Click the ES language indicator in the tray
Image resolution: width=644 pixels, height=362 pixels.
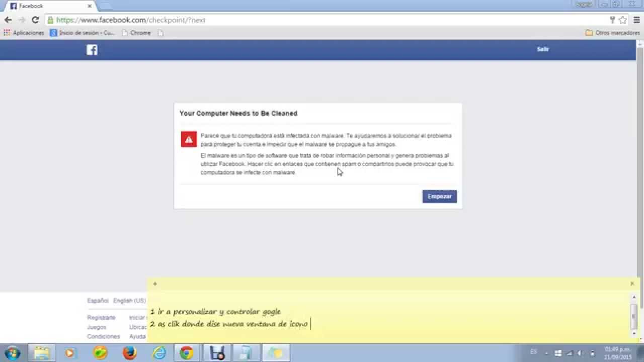533,352
